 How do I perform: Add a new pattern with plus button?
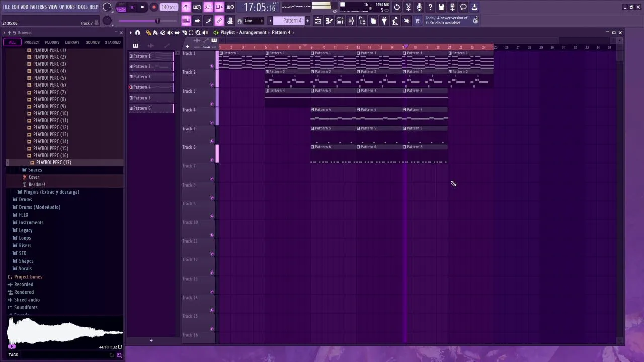307,21
